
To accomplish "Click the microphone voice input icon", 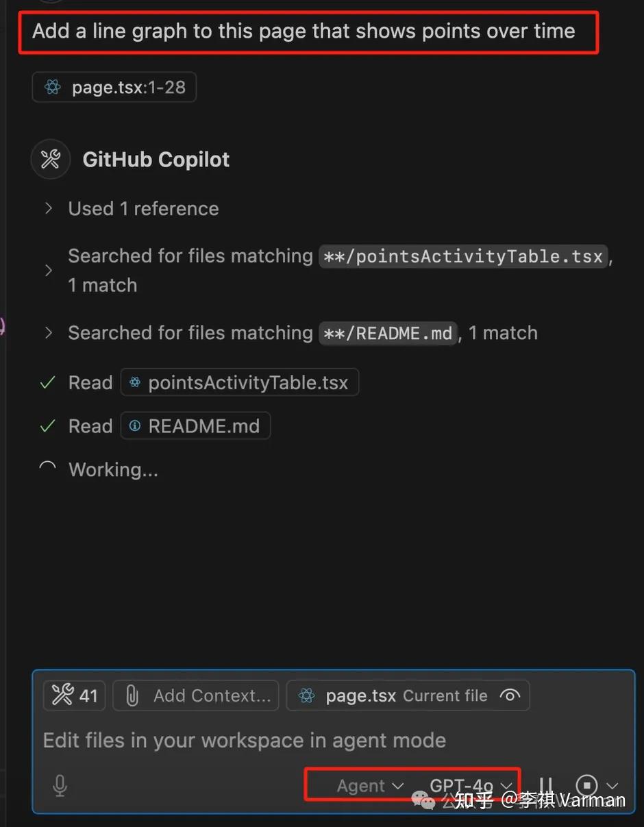I will 60,785.
